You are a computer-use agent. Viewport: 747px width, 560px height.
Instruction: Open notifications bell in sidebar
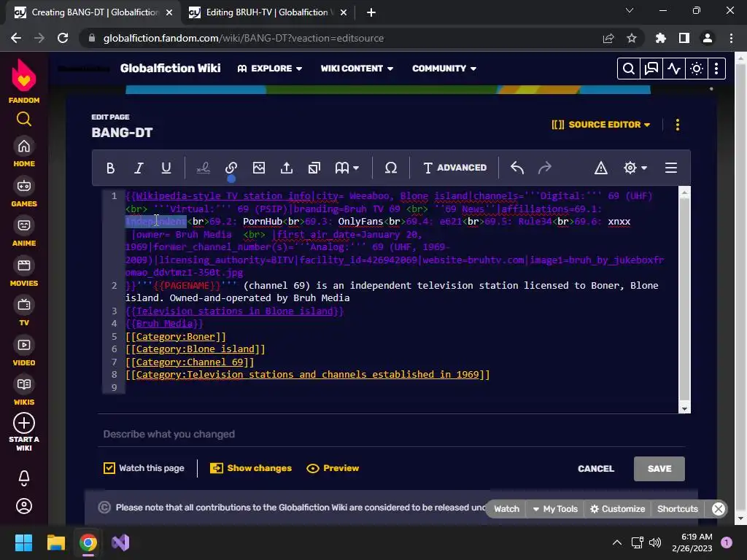(x=24, y=478)
